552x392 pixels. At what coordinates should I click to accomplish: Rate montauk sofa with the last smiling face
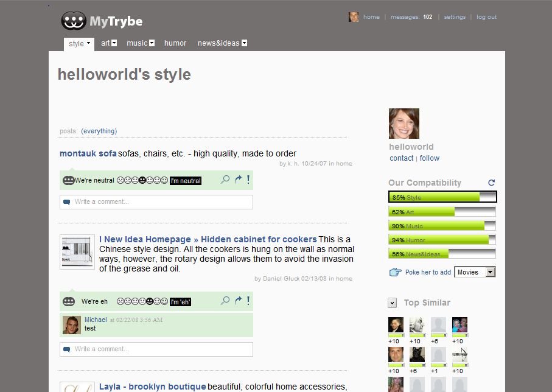click(164, 180)
